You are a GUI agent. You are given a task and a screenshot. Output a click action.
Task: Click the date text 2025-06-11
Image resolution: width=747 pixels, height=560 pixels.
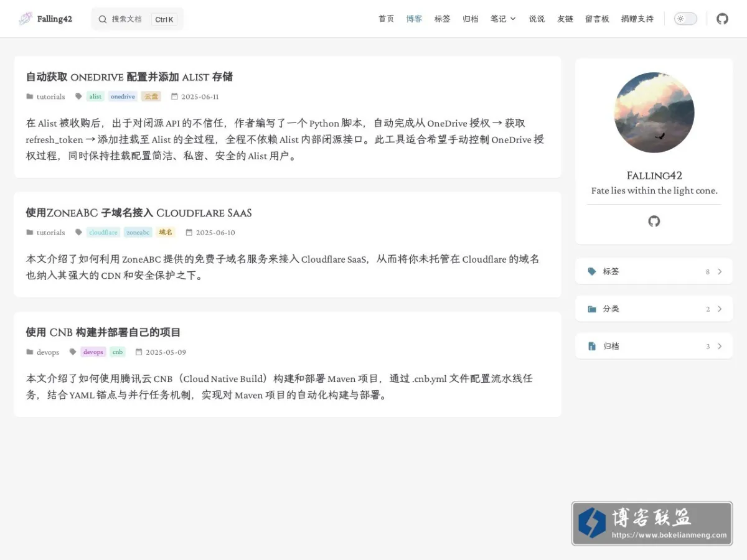(200, 96)
